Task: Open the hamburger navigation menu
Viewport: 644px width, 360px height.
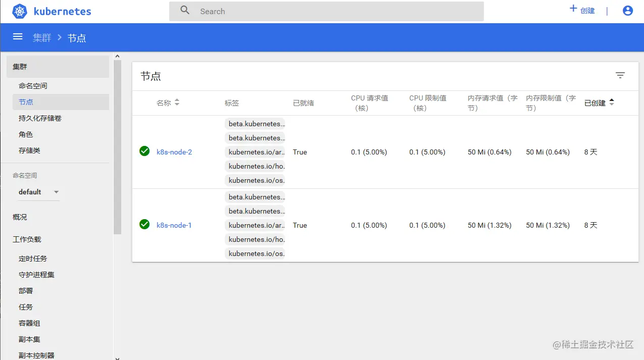Action: coord(18,37)
